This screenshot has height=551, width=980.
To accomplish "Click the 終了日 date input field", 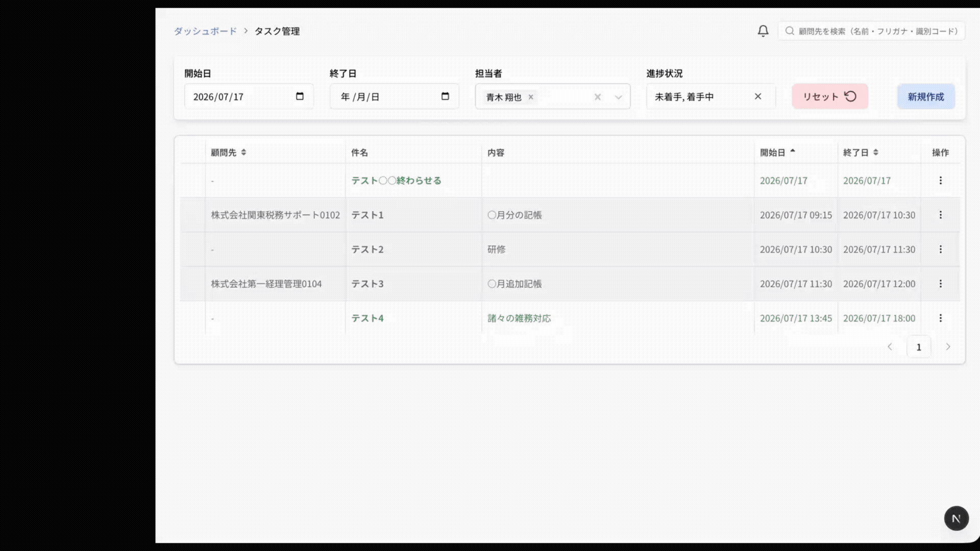I will 395,96.
